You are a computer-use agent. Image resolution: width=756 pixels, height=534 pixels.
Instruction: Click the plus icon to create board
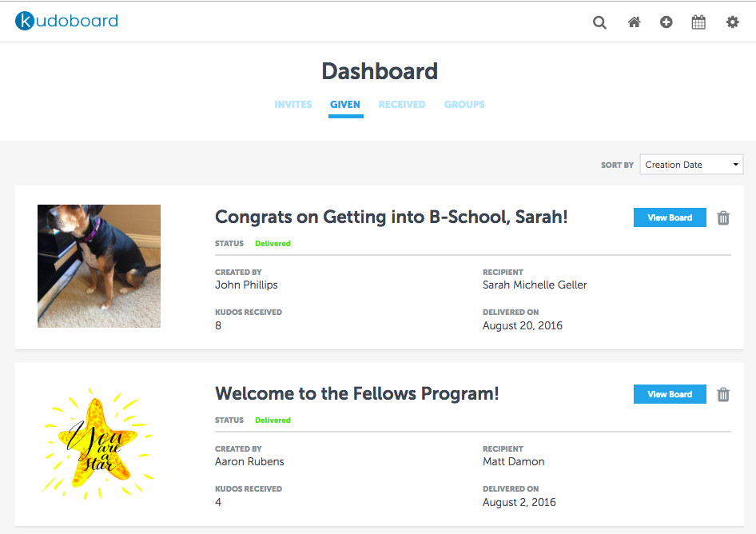(666, 22)
